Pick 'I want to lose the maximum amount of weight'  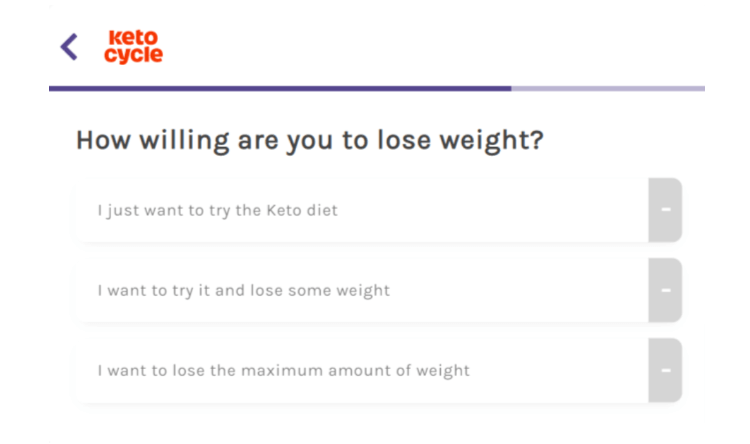click(x=284, y=370)
